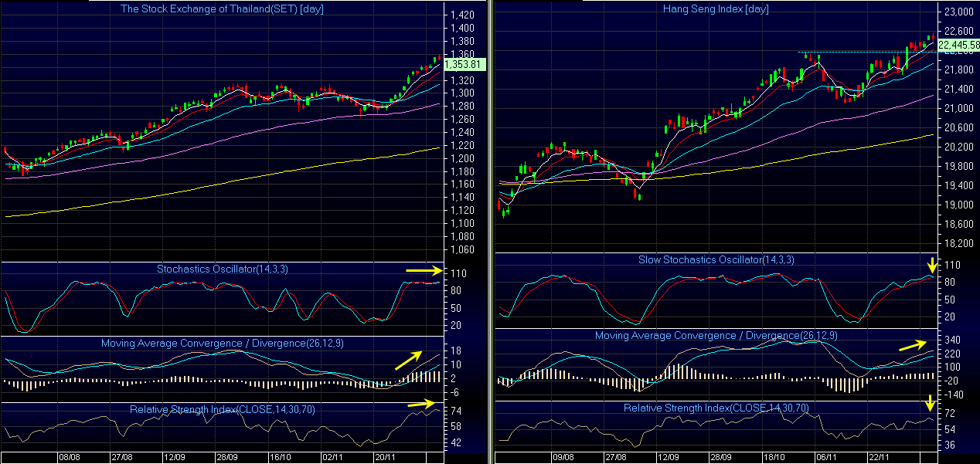Click the Relative Strength Index title in Hang Seng chart
This screenshot has height=464, width=980.
(716, 408)
